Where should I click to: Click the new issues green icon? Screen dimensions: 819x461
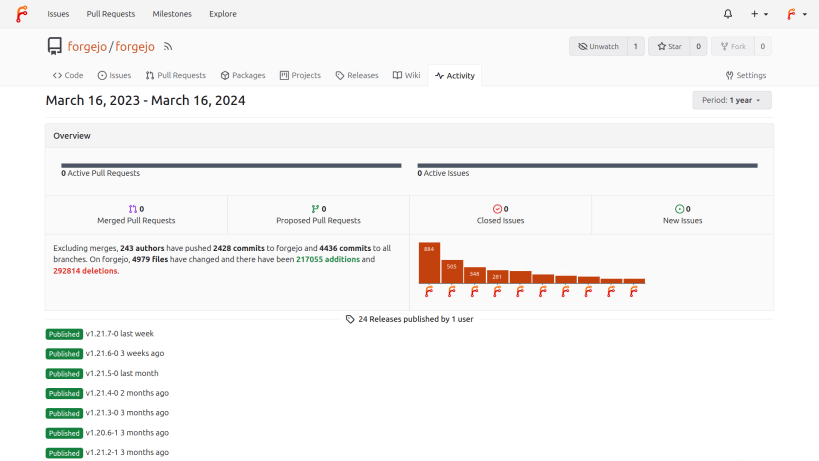pyautogui.click(x=679, y=209)
